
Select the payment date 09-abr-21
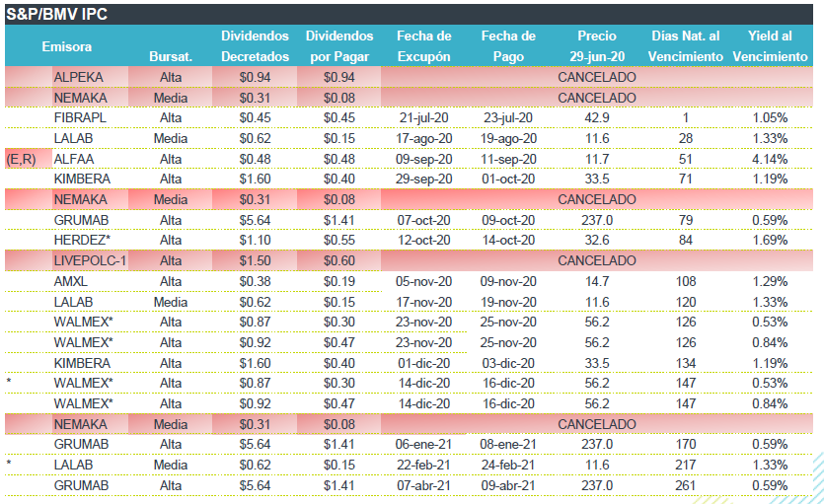508,485
